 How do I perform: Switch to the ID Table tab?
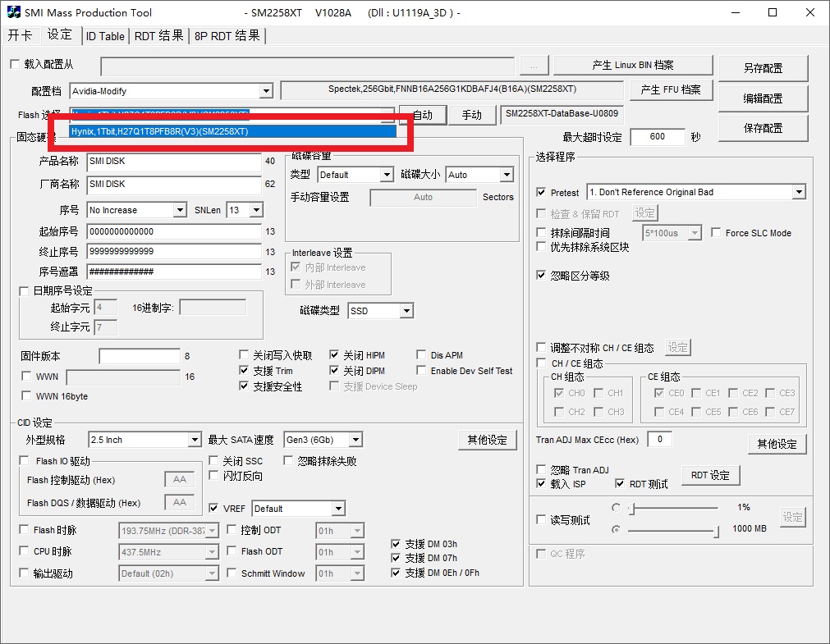point(105,36)
